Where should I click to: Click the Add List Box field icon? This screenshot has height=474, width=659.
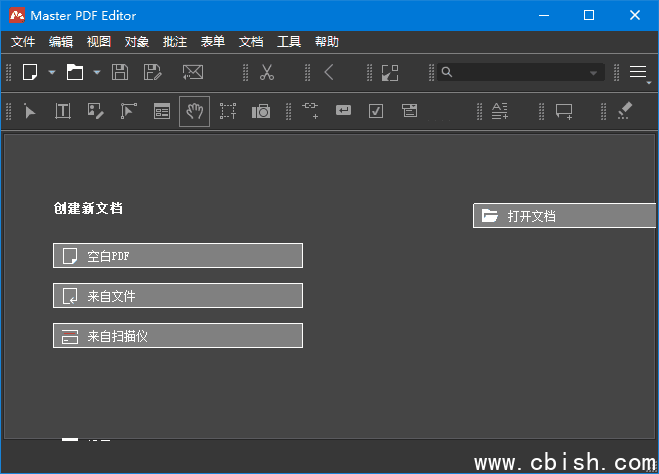409,111
